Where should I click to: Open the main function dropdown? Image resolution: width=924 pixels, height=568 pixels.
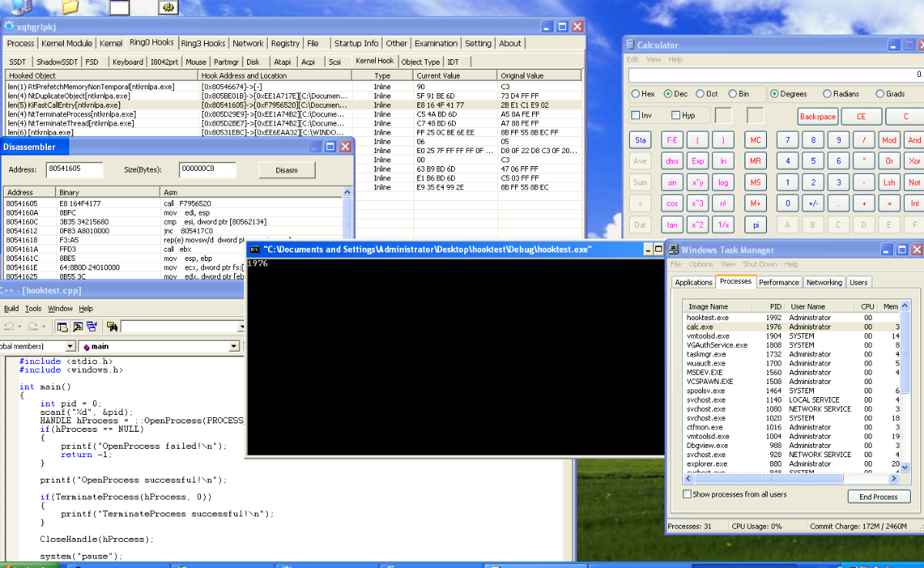click(236, 347)
